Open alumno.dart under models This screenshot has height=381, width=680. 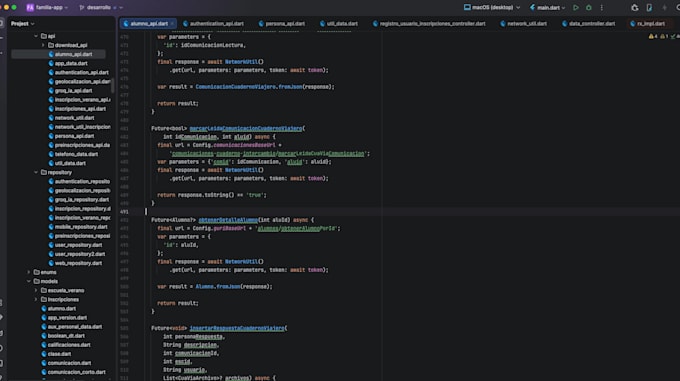(62, 309)
